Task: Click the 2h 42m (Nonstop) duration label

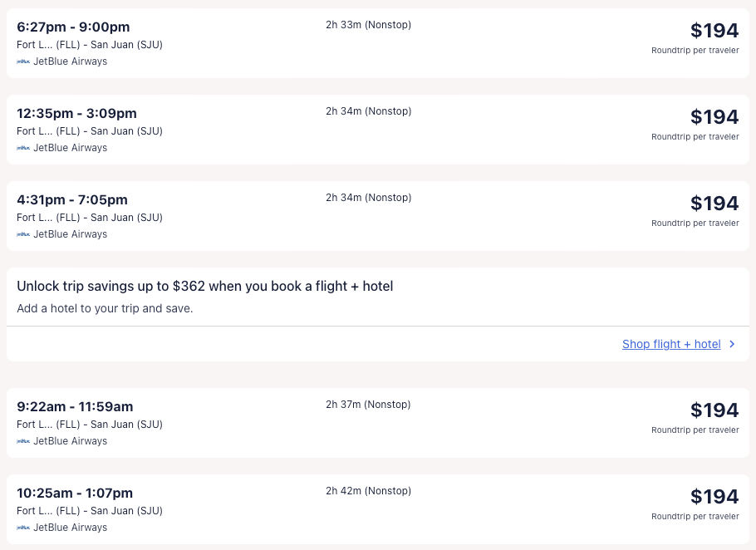Action: (x=368, y=491)
